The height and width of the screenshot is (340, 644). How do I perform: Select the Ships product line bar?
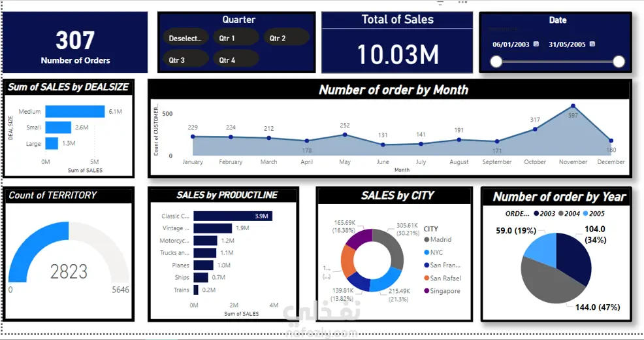pos(201,277)
